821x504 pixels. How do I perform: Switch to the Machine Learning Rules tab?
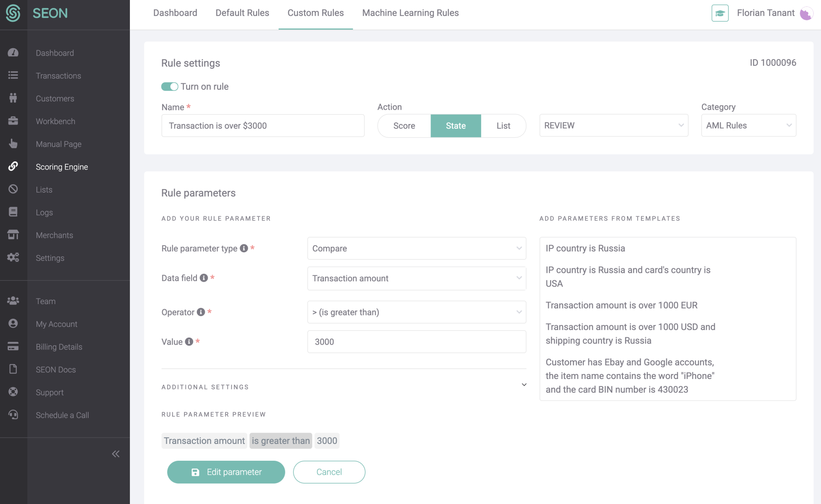click(410, 12)
